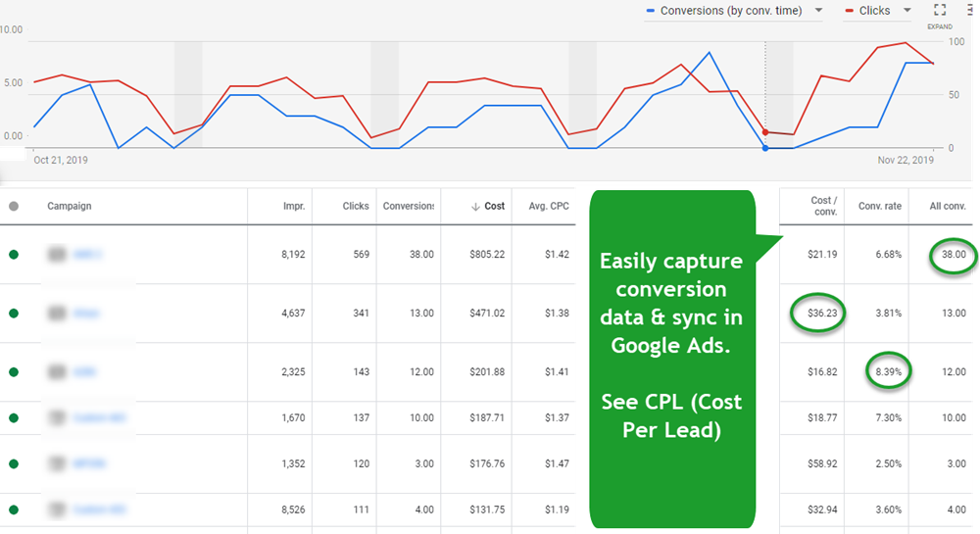Select the blue chart data point marker

(765, 148)
